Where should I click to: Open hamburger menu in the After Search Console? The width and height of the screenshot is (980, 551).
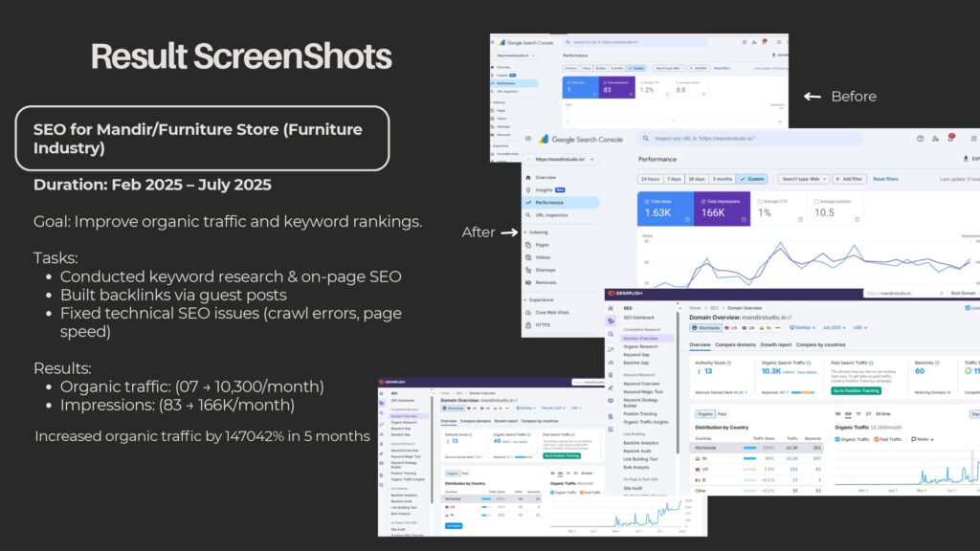(529, 139)
